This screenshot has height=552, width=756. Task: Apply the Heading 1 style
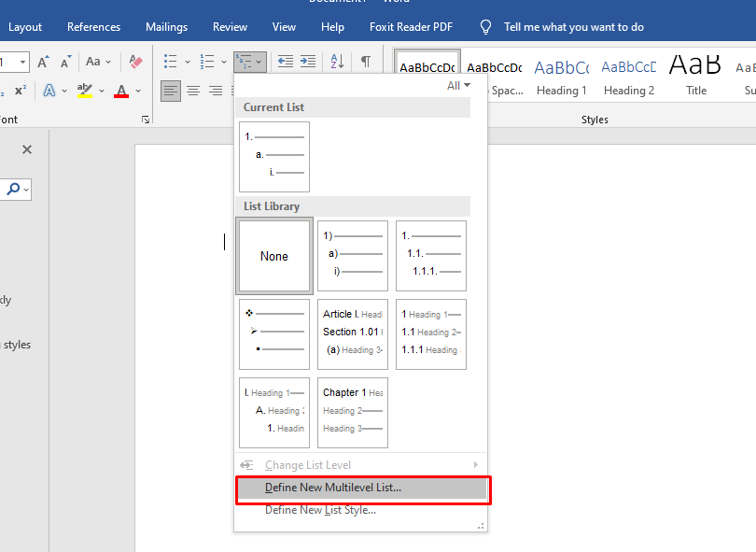[562, 77]
